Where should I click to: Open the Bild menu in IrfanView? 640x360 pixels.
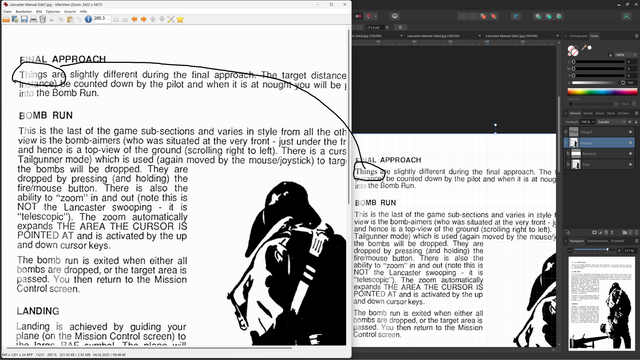(x=39, y=11)
